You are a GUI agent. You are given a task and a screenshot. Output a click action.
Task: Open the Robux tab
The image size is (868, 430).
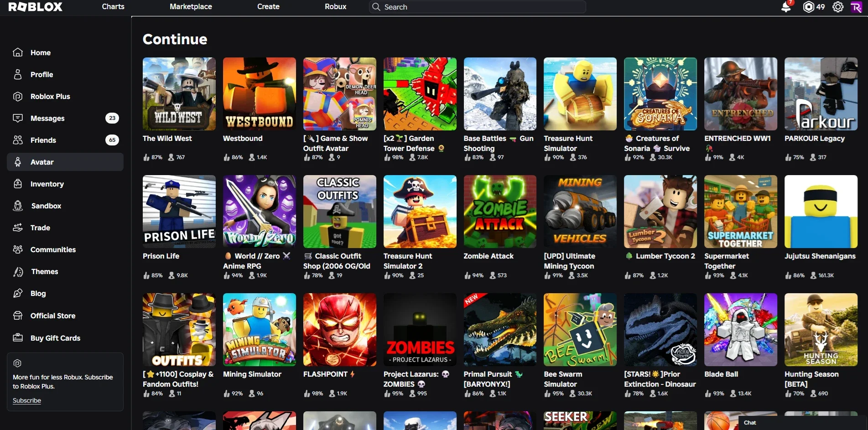click(x=336, y=6)
